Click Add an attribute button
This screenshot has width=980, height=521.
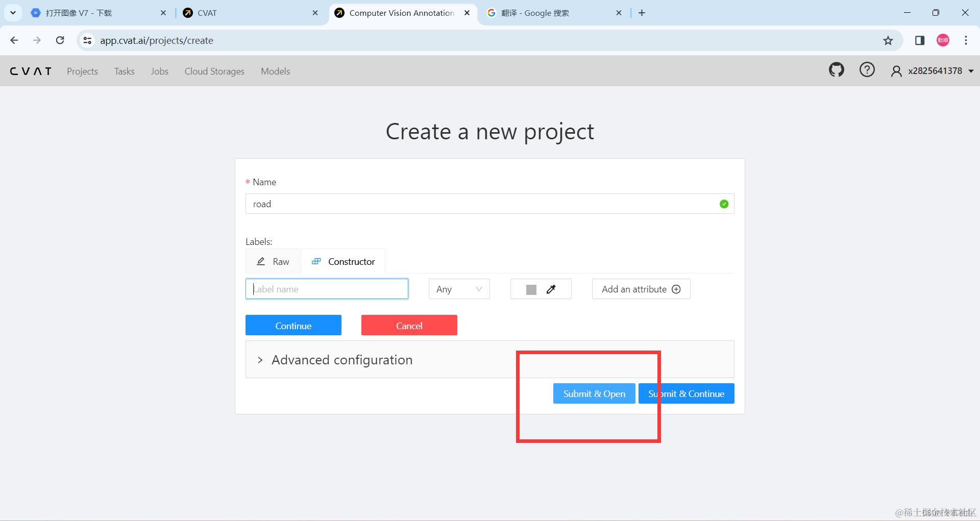coord(641,289)
